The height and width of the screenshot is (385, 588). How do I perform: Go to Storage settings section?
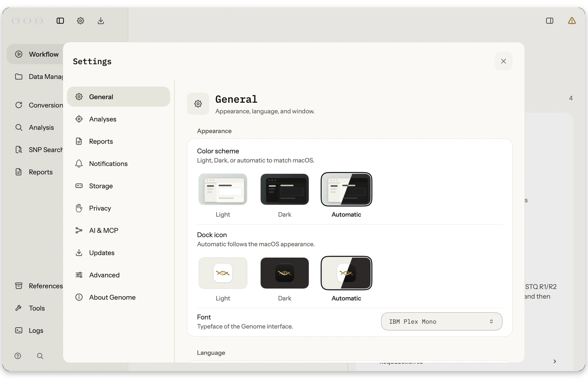[x=118, y=186]
